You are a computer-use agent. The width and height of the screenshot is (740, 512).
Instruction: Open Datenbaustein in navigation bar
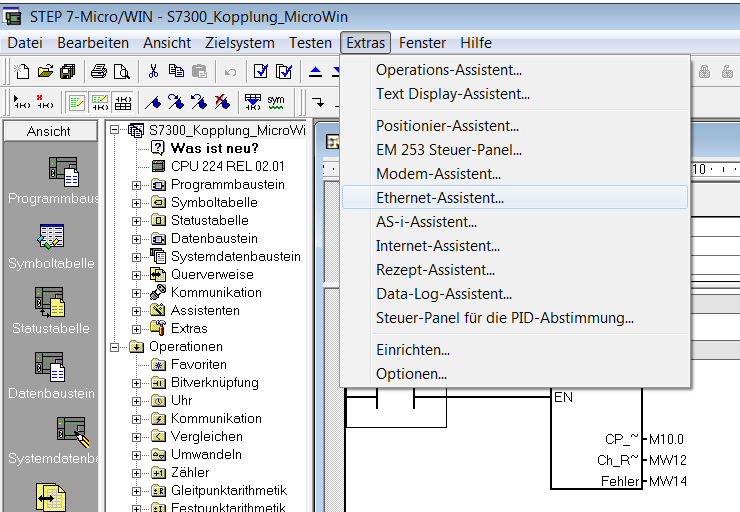point(51,376)
